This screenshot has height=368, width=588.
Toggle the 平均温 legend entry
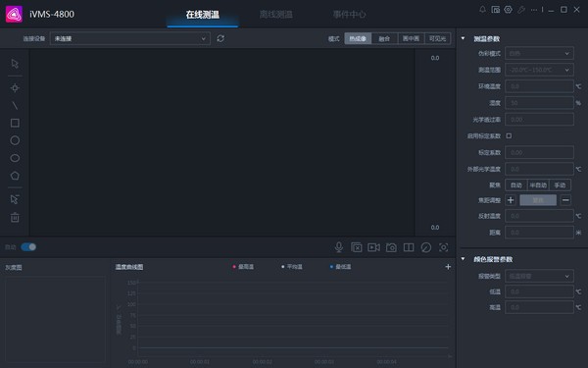[x=292, y=267]
